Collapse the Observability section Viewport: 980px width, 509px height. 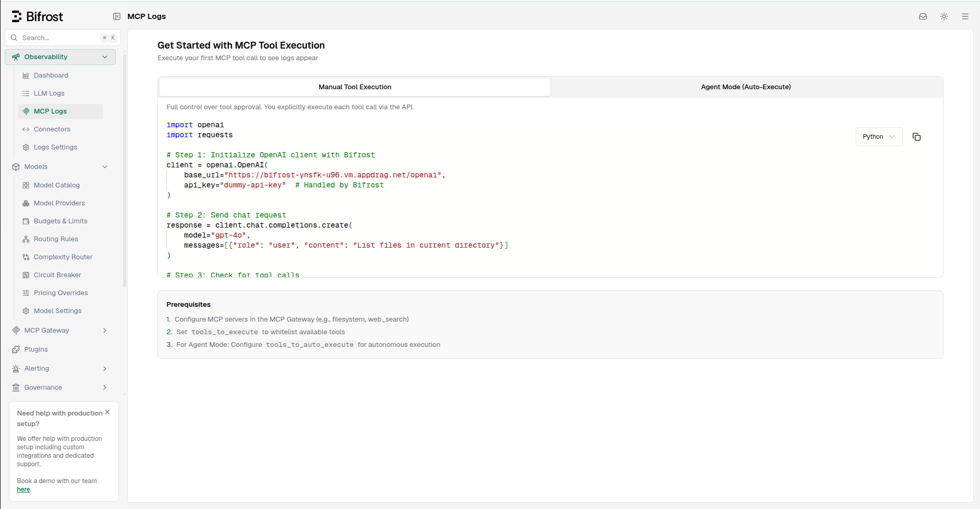tap(60, 57)
